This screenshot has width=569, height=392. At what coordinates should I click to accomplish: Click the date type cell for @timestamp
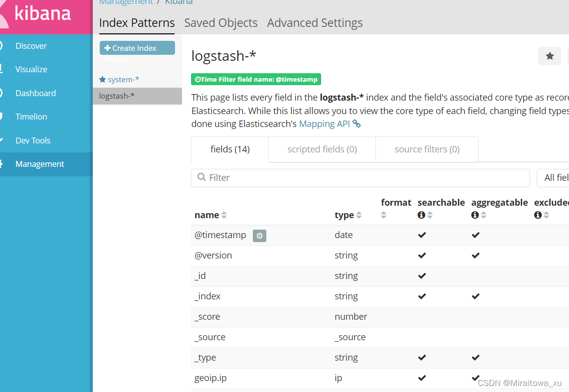(344, 235)
